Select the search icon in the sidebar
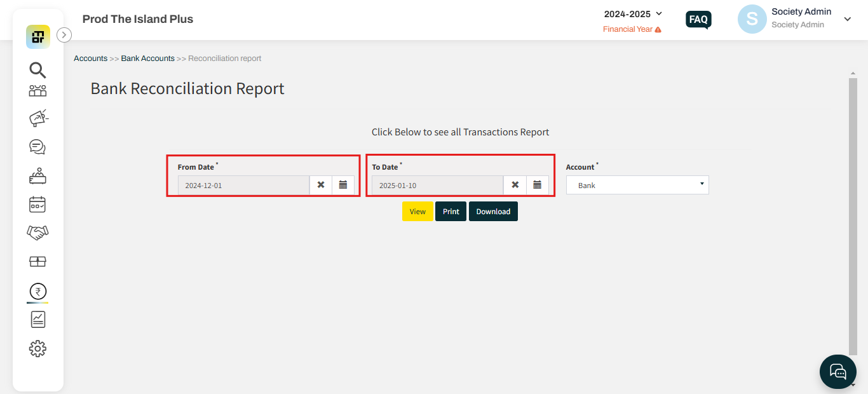 (37, 70)
